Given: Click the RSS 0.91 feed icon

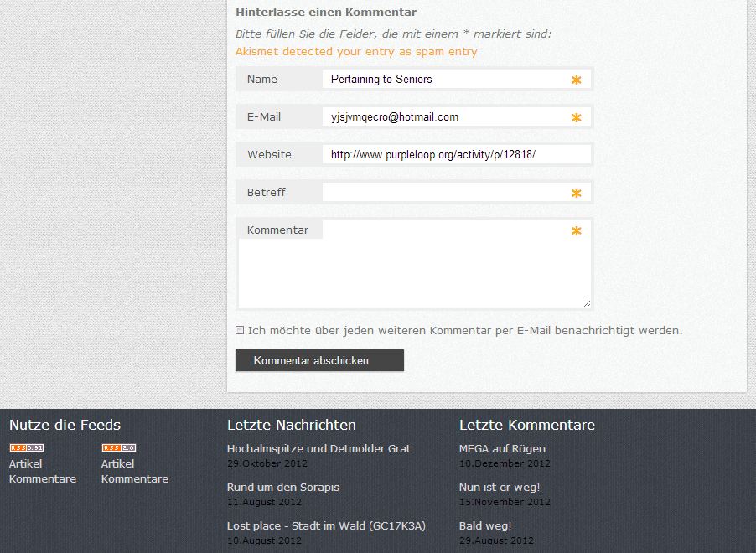Looking at the screenshot, I should pos(26,448).
